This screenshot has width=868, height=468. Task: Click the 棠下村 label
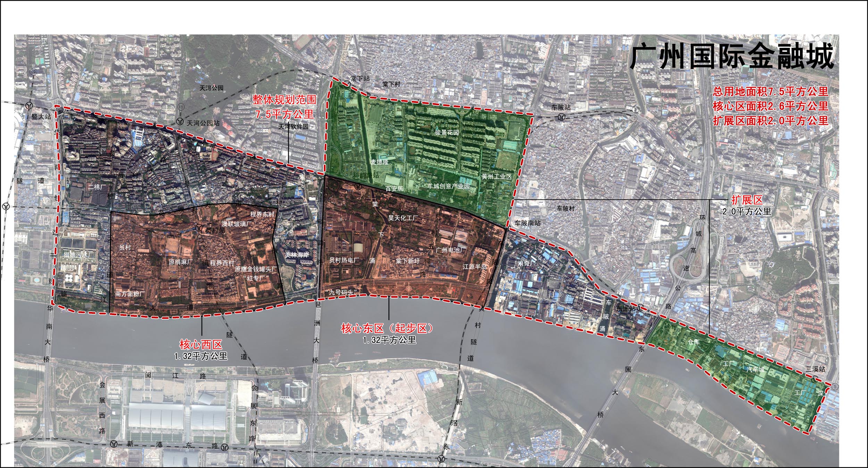pos(391,84)
